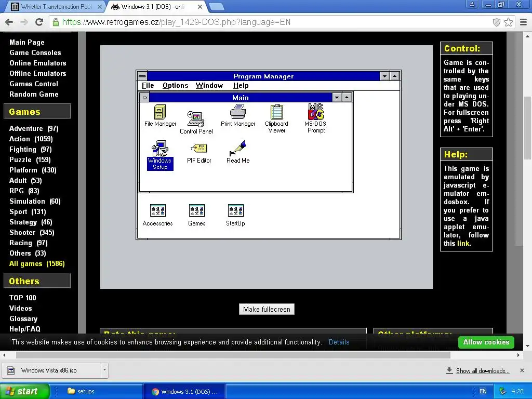Follow the java applet 'link'

coord(463,243)
